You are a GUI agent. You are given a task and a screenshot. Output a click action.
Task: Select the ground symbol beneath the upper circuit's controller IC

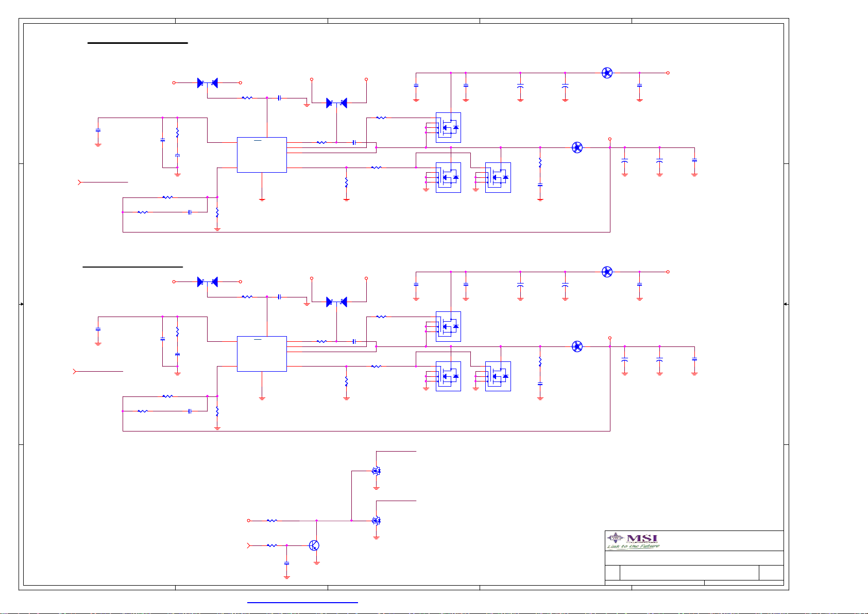(262, 199)
